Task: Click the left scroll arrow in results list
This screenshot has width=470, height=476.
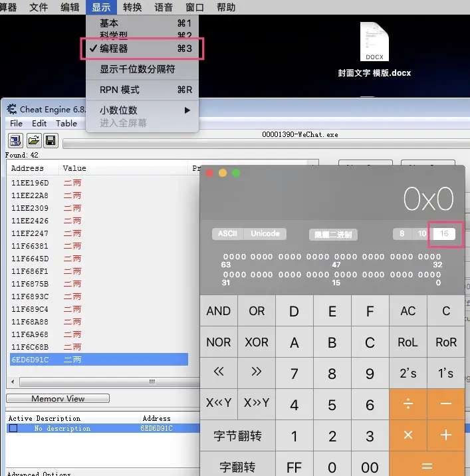Action: (13, 382)
